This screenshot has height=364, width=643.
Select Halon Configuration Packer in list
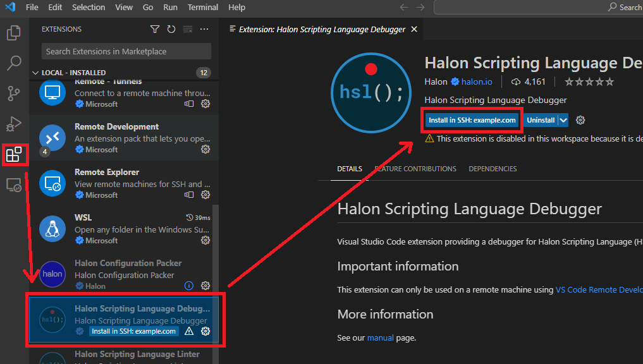tap(124, 274)
